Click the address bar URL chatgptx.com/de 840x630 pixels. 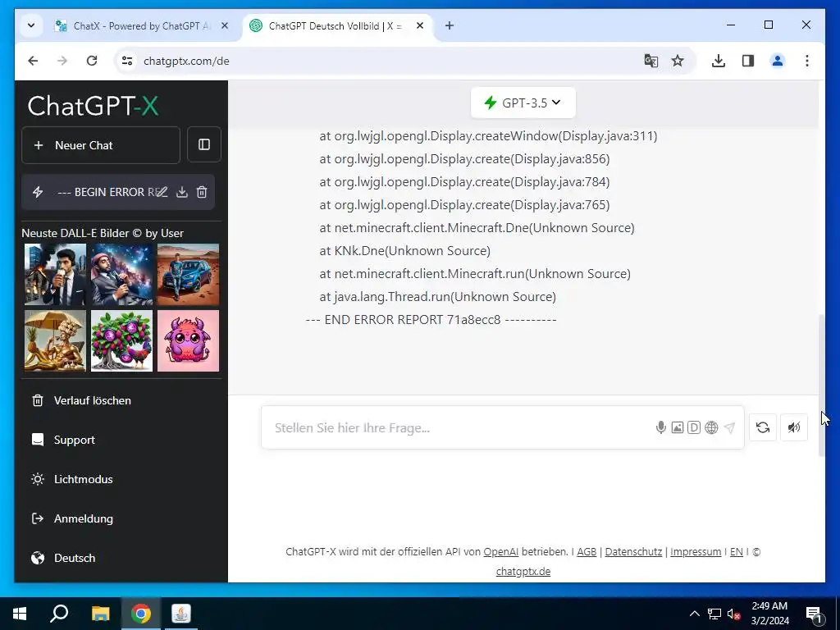(x=186, y=61)
